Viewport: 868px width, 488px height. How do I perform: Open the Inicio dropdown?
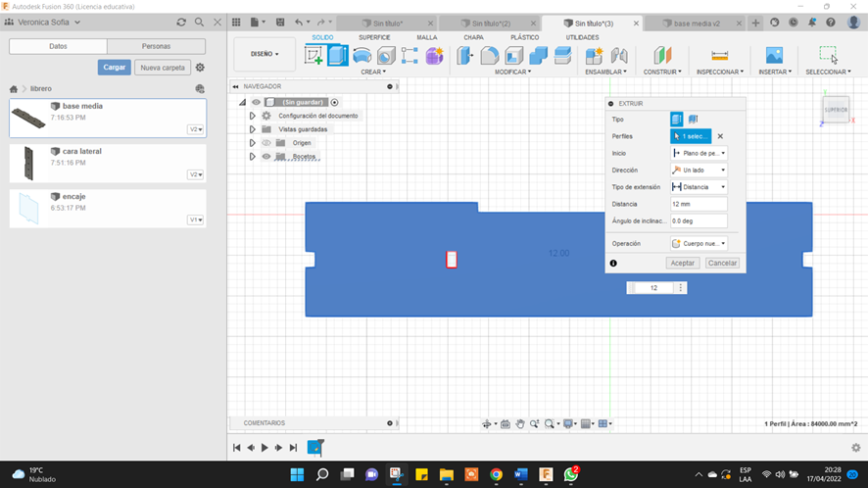click(699, 153)
